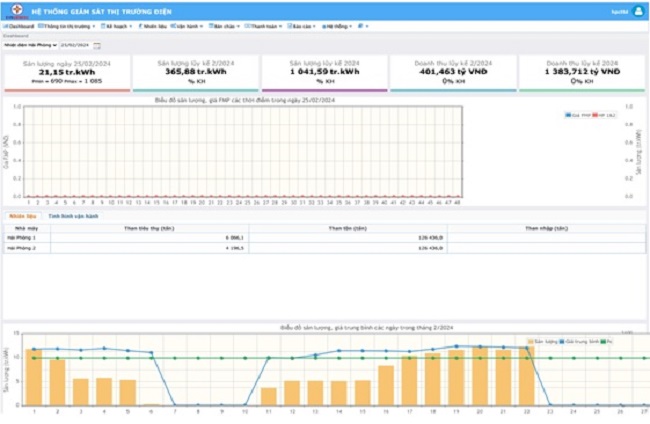Open the Thanh toán menu
Image resolution: width=650 pixels, height=424 pixels.
[x=261, y=26]
